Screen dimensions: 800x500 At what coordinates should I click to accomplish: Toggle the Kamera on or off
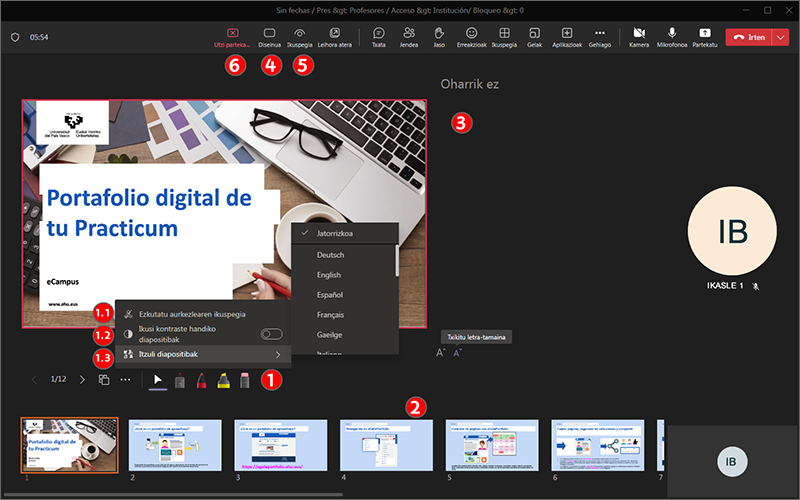pos(639,33)
